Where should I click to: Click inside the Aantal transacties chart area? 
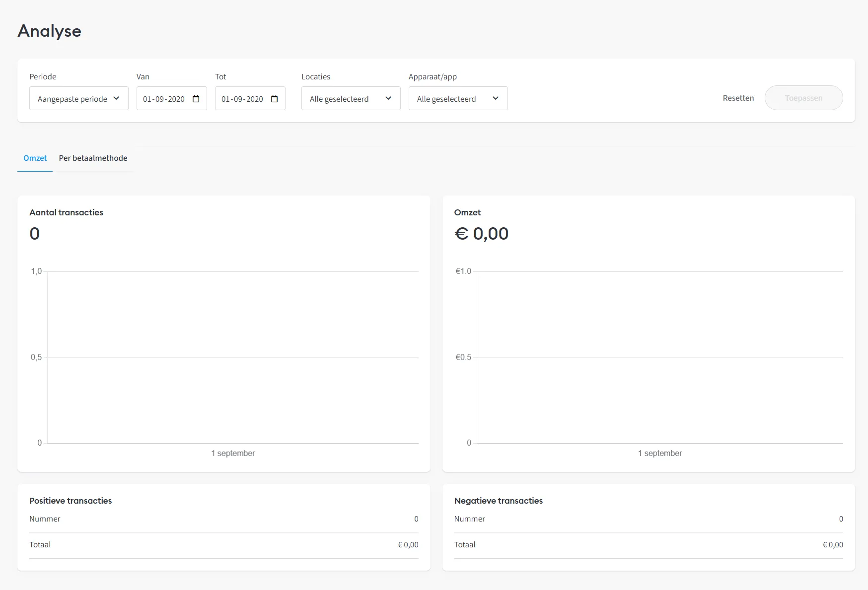coord(232,357)
